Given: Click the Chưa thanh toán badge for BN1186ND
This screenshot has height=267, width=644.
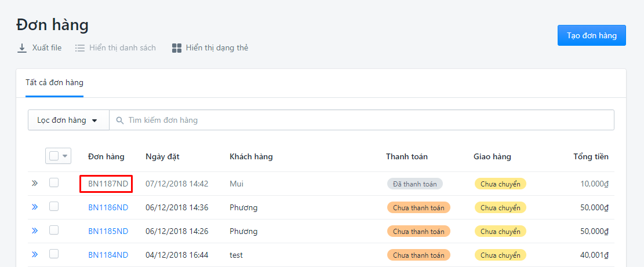Looking at the screenshot, I should pos(419,207).
